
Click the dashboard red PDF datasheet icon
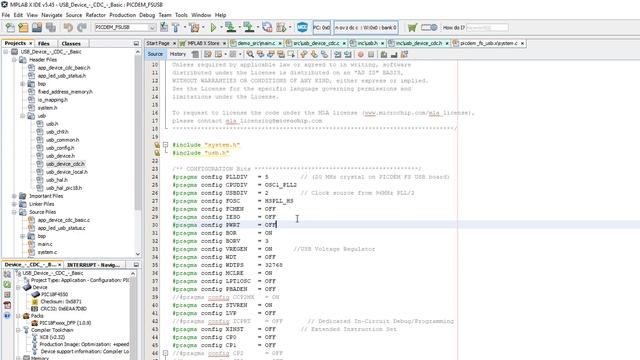pyautogui.click(x=7, y=305)
